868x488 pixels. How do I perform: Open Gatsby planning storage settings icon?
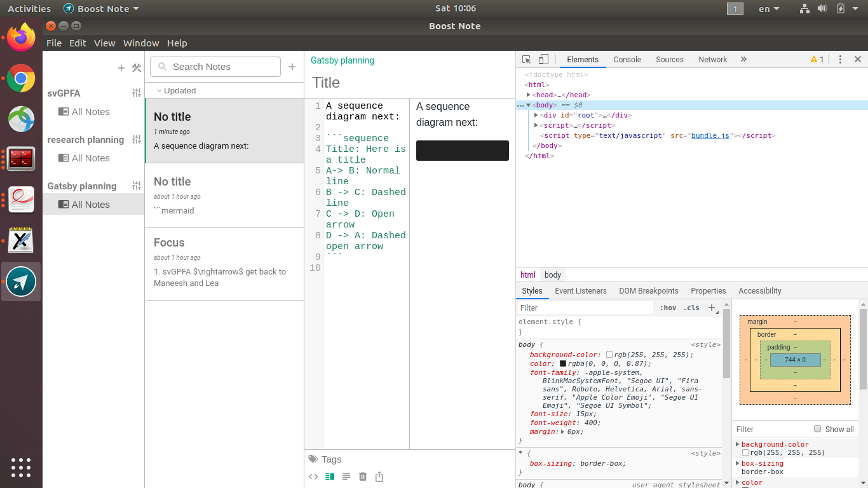click(x=137, y=186)
